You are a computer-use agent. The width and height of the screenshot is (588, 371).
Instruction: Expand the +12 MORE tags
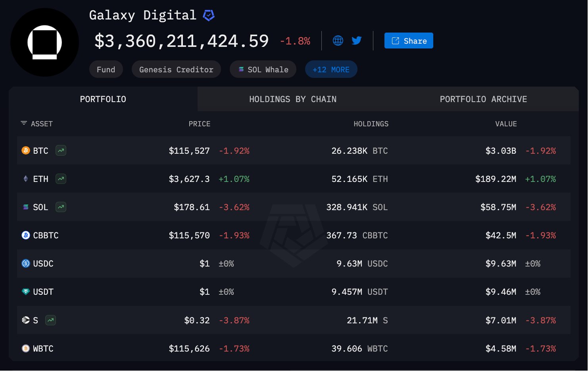[x=331, y=70]
